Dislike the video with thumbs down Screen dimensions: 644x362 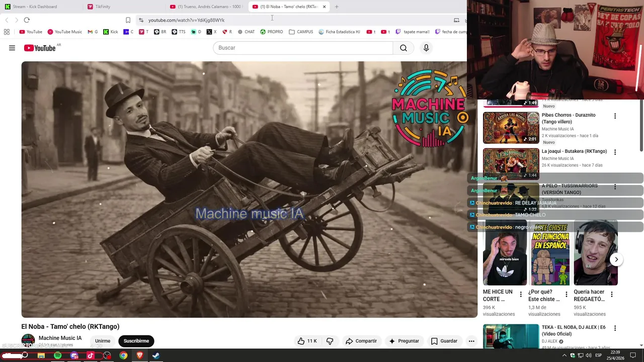coord(330,341)
